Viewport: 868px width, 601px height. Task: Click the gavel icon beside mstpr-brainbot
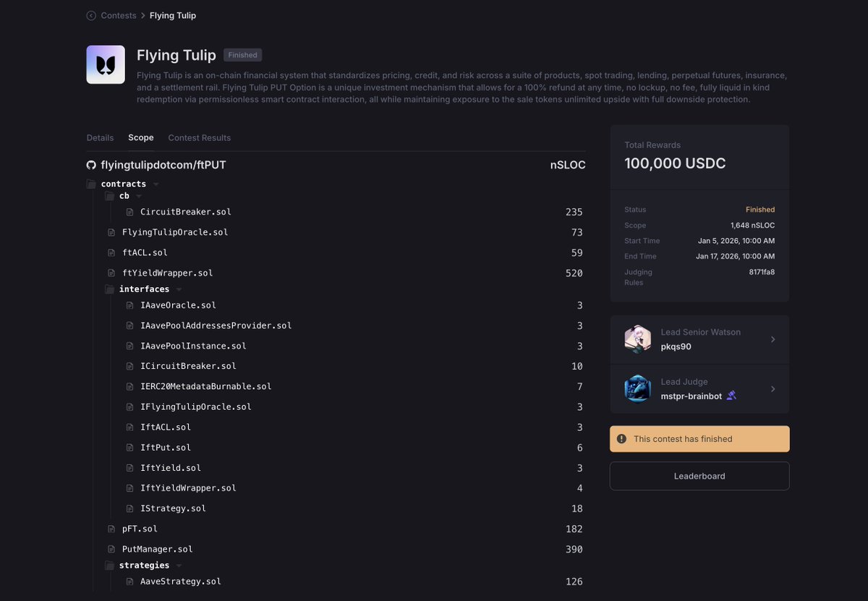tap(731, 396)
